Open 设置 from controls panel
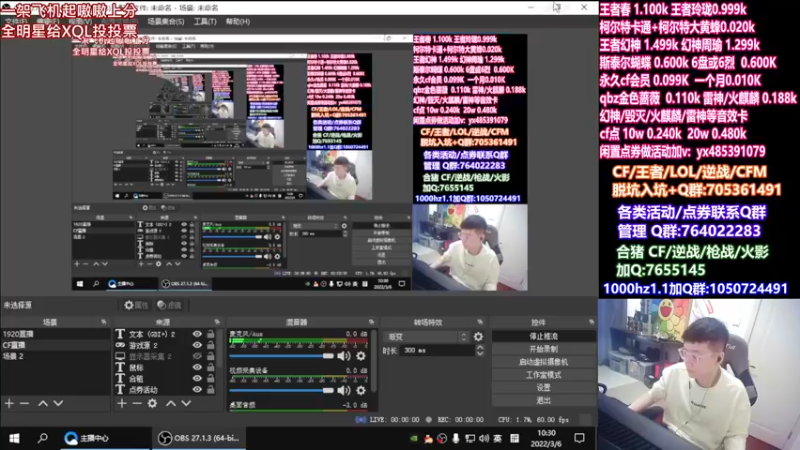 pos(543,388)
